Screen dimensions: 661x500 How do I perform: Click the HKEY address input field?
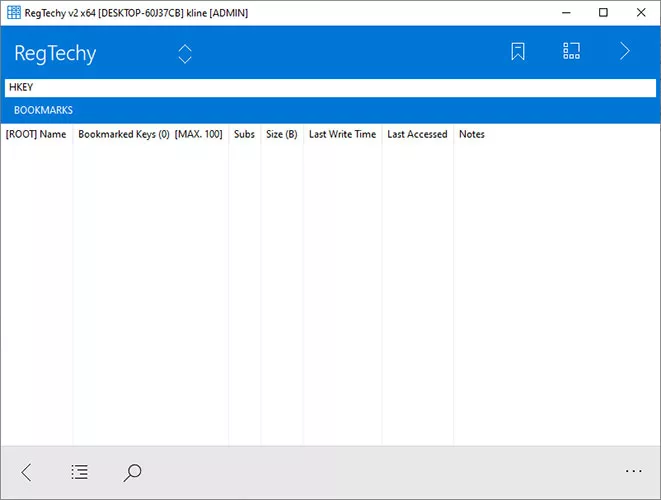[x=330, y=88]
